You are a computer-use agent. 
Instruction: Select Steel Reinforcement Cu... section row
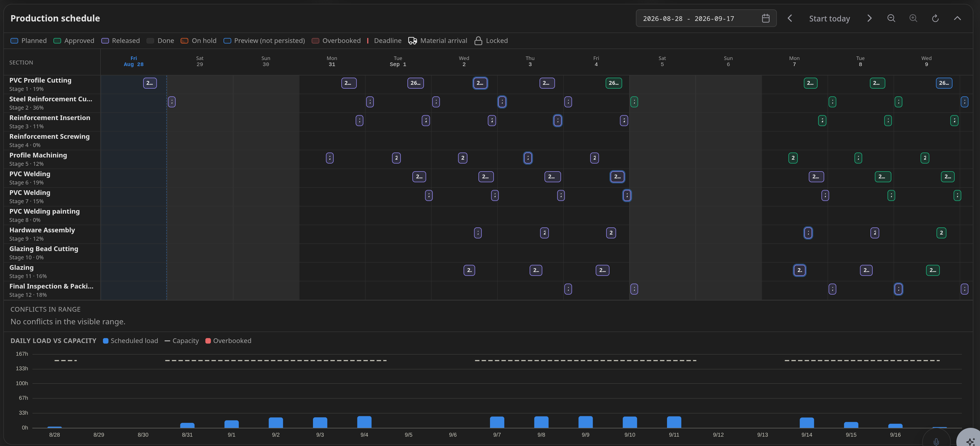tap(52, 103)
